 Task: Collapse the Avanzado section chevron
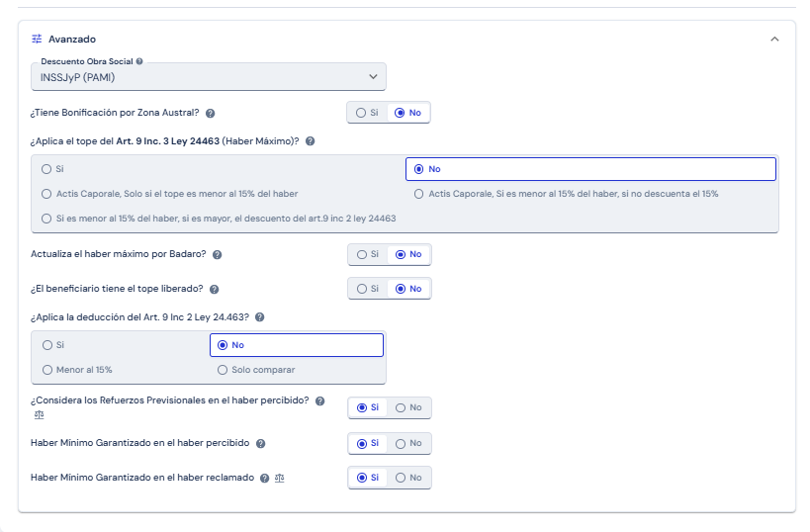[774, 40]
